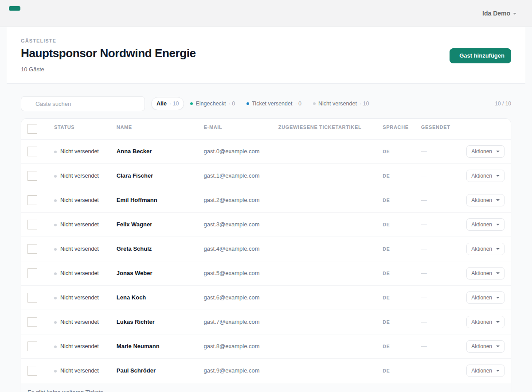Check the box for Paul Schröder
This screenshot has height=392, width=532.
32,371
